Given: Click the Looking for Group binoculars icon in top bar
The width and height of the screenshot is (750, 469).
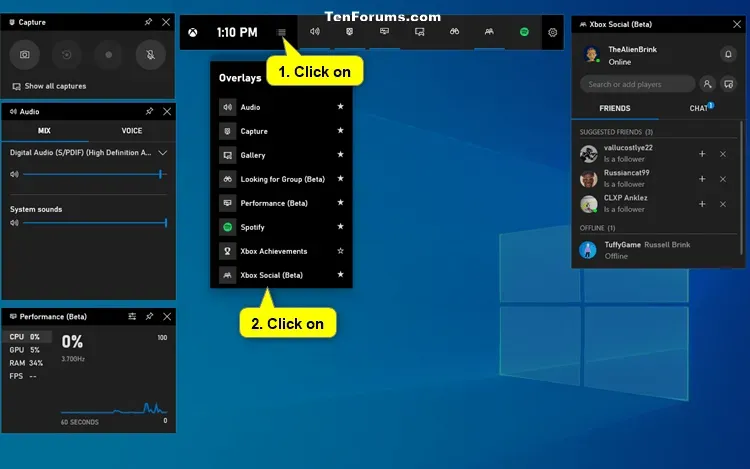Looking at the screenshot, I should click(x=454, y=32).
